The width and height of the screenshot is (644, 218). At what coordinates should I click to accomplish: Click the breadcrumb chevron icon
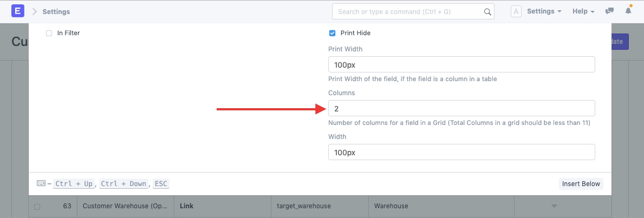coord(35,11)
